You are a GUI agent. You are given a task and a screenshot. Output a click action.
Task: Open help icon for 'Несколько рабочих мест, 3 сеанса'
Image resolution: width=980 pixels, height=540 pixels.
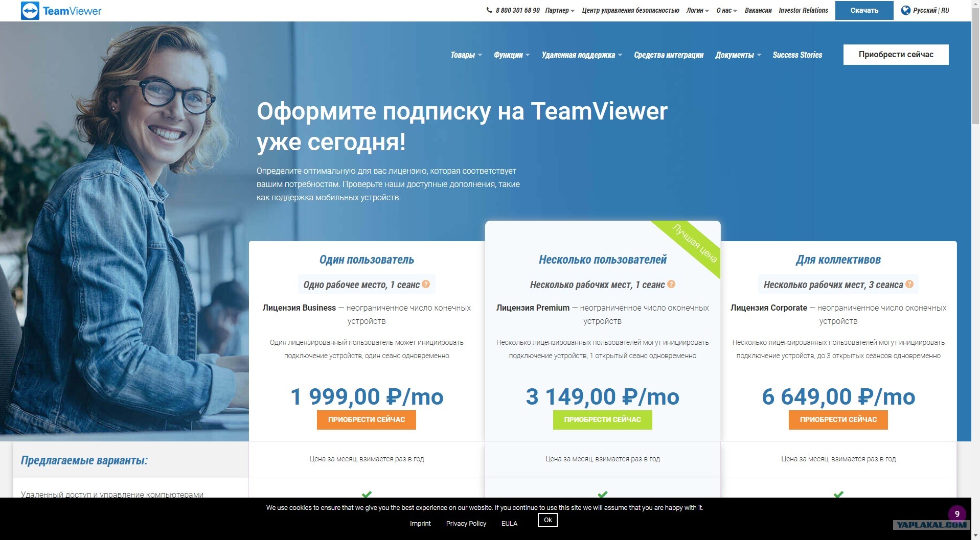pyautogui.click(x=909, y=284)
